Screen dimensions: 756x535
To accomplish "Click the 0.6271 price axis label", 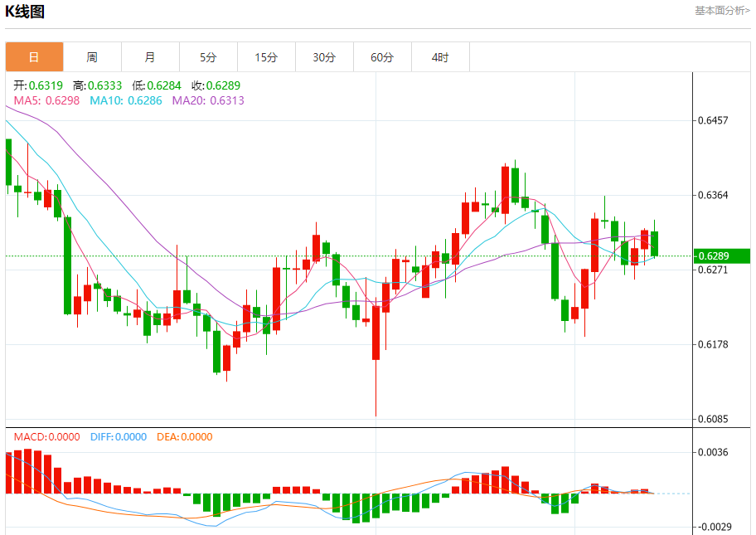I will pyautogui.click(x=713, y=270).
